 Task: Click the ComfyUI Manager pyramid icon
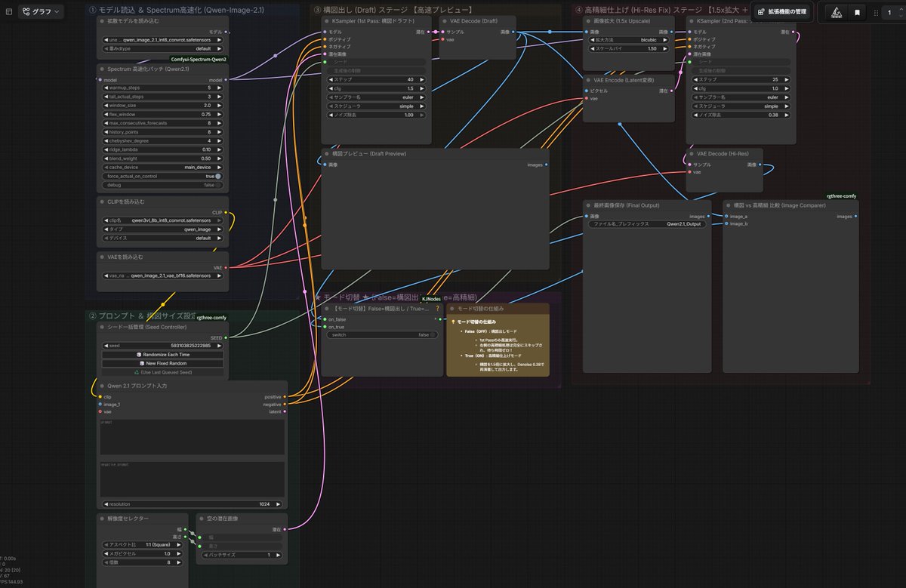pyautogui.click(x=837, y=13)
